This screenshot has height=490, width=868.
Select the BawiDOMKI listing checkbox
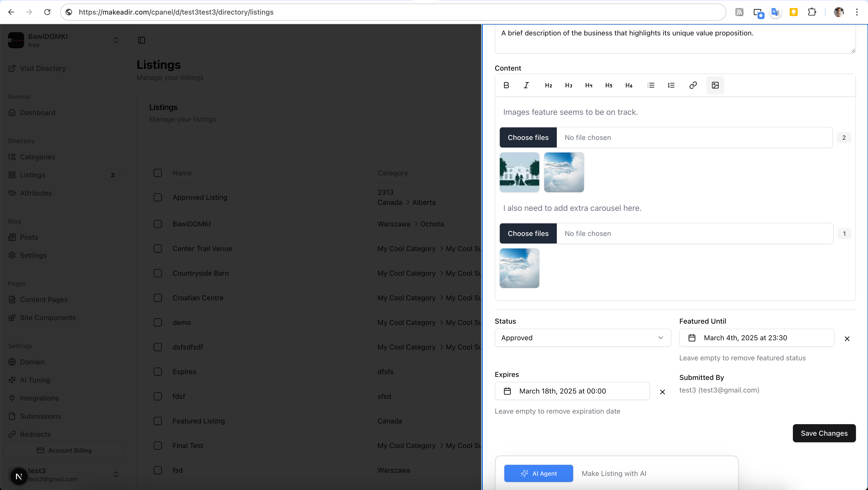point(158,224)
